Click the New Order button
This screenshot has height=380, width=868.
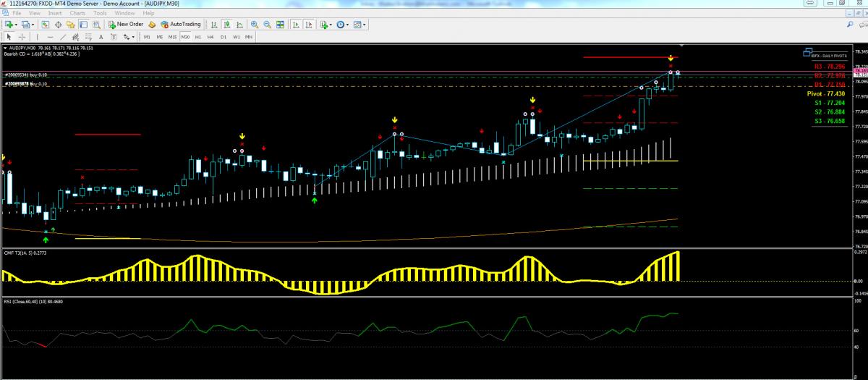126,24
